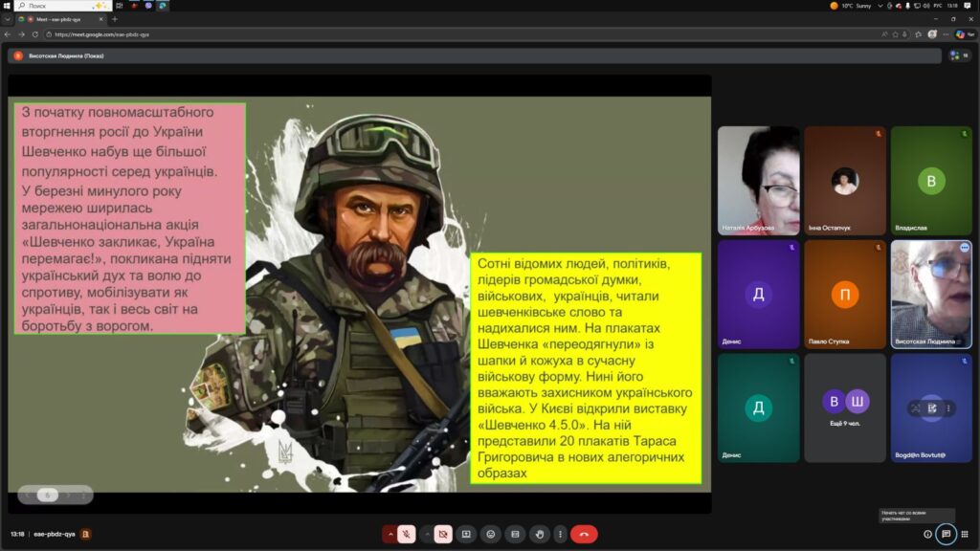Click the present screen icon

click(x=466, y=534)
